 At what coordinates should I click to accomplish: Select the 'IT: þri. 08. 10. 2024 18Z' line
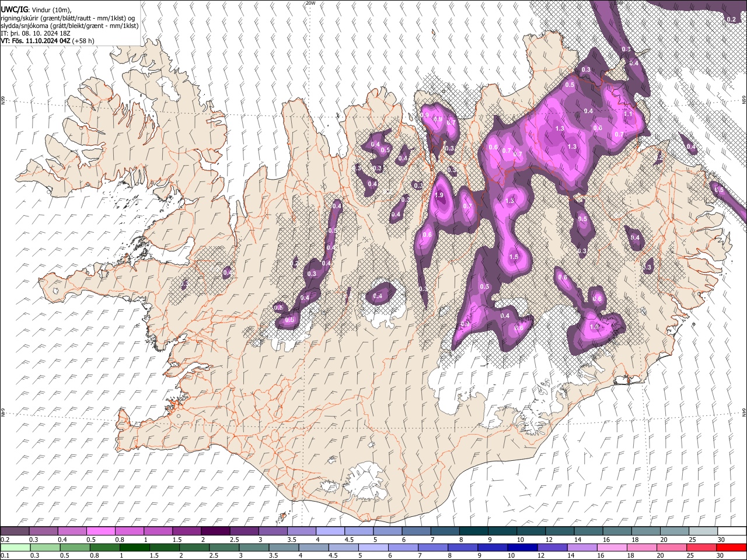point(34,34)
